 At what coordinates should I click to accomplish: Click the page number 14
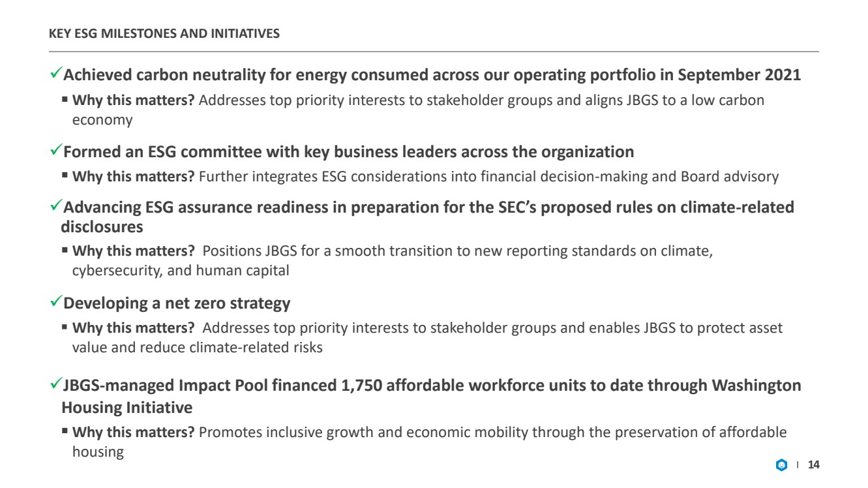click(813, 466)
